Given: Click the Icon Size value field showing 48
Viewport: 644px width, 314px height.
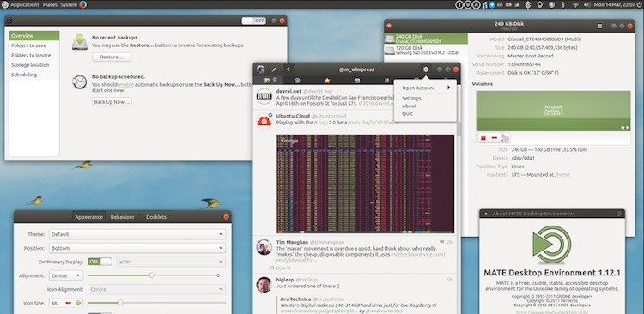Looking at the screenshot, I should (x=57, y=303).
